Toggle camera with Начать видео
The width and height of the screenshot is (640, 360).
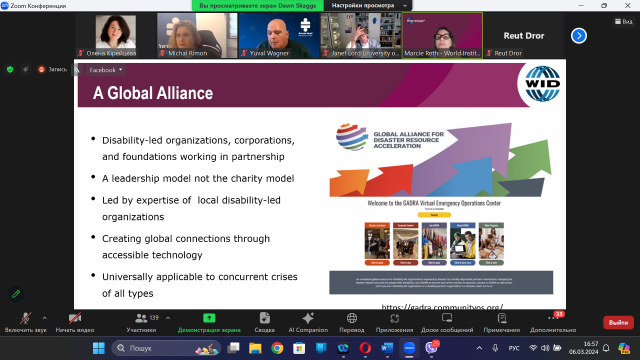pyautogui.click(x=75, y=322)
